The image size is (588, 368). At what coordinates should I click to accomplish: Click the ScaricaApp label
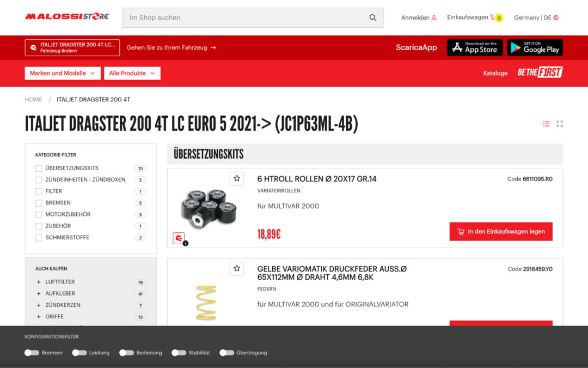tap(416, 47)
